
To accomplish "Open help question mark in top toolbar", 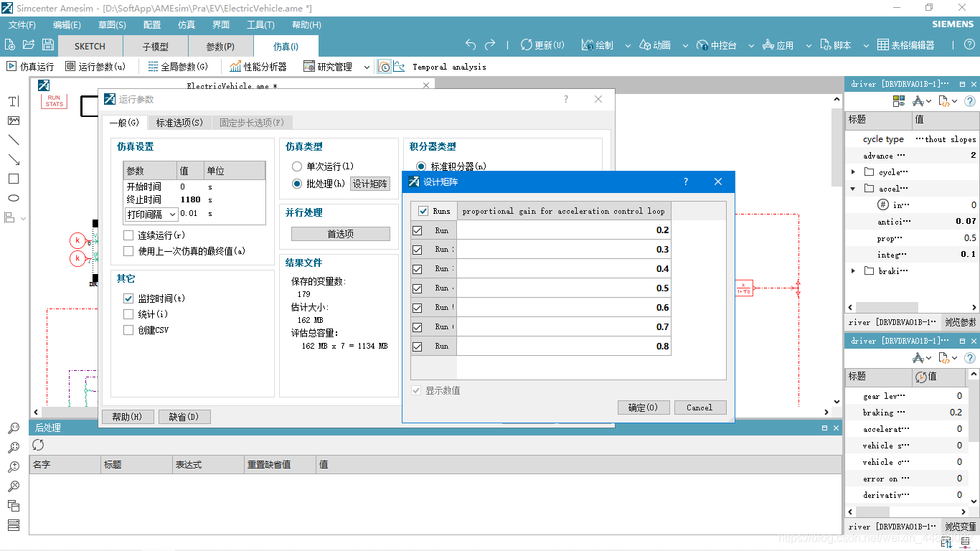I will (x=968, y=45).
